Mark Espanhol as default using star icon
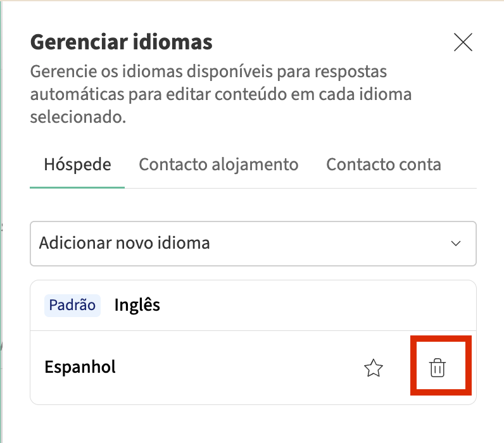504x443 pixels. point(374,368)
